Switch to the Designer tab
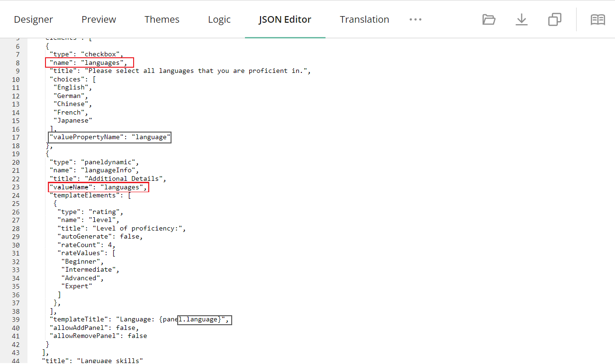The height and width of the screenshot is (364, 615). pyautogui.click(x=33, y=19)
